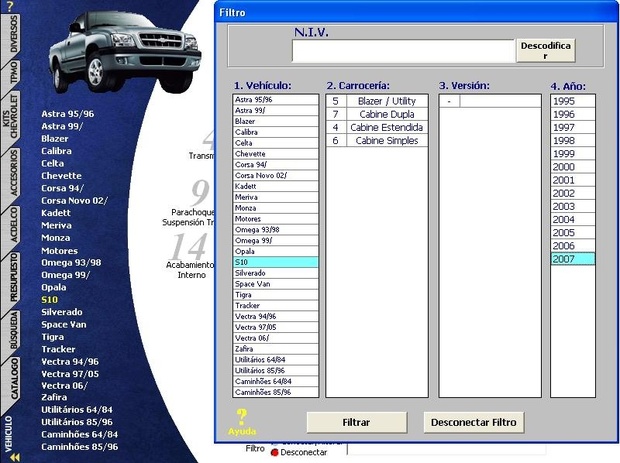Select year 1995 in Año list
Image resolution: width=620 pixels, height=463 pixels.
point(573,101)
